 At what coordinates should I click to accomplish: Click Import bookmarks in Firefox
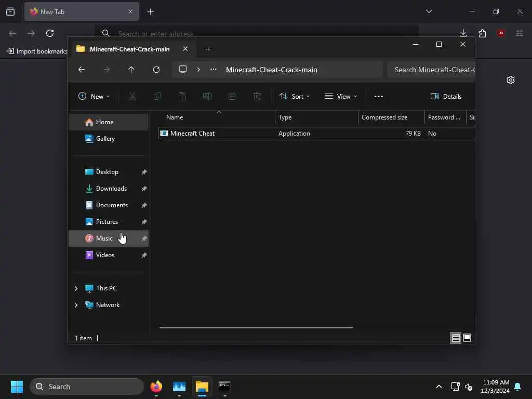pos(37,51)
